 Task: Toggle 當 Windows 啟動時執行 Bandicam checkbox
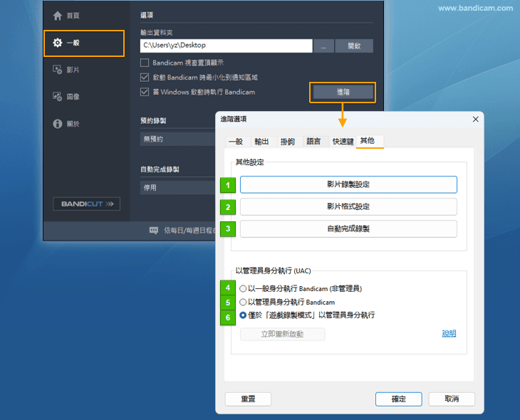(x=145, y=92)
